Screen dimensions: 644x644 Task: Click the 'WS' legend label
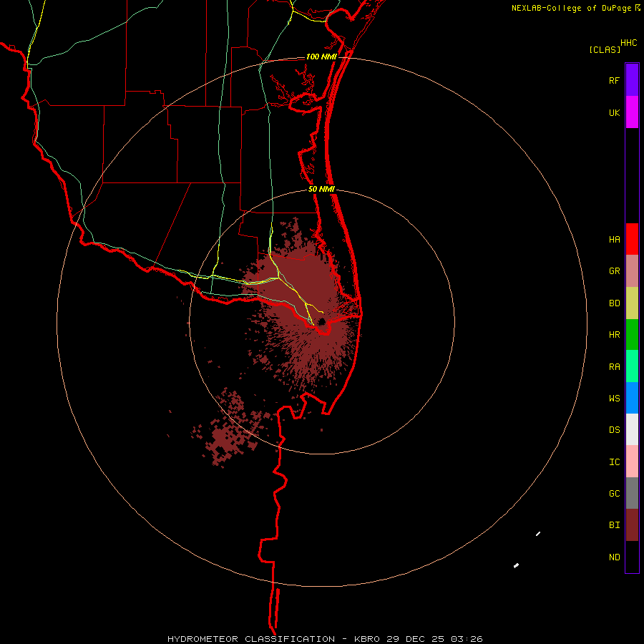pos(614,399)
